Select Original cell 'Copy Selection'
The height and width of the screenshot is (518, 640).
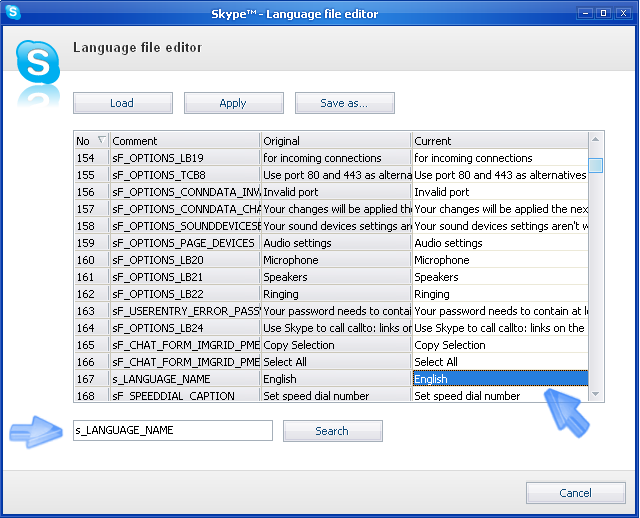point(336,345)
